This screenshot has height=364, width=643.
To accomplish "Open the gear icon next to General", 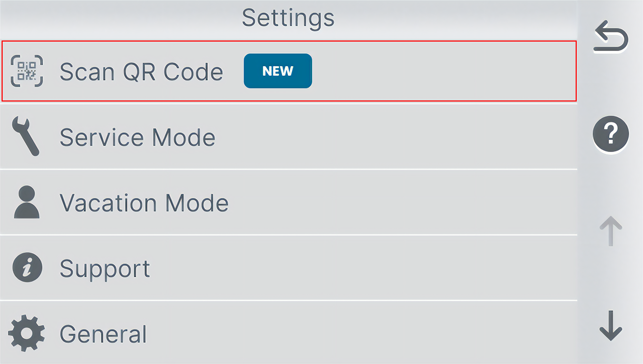I will click(27, 333).
